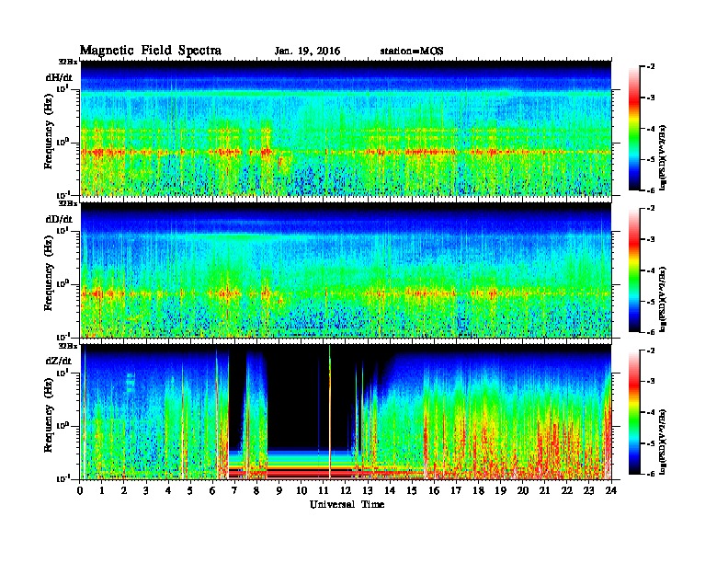Click hour "2" on the time axis
Screen dimensions: 728x563
(124, 491)
